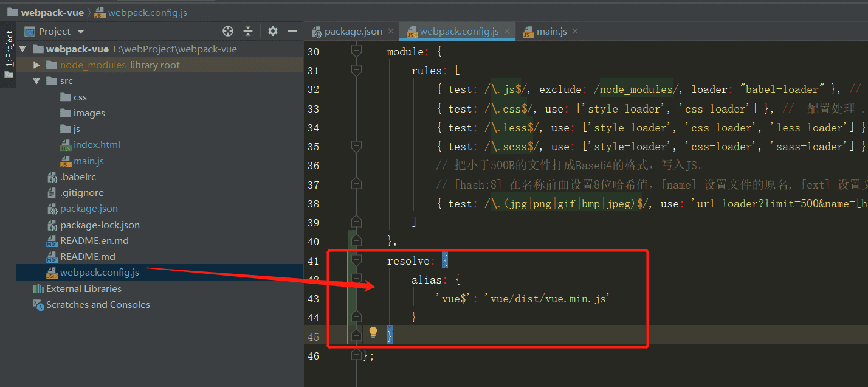Click the Base64 comment on line 36

pyautogui.click(x=569, y=166)
